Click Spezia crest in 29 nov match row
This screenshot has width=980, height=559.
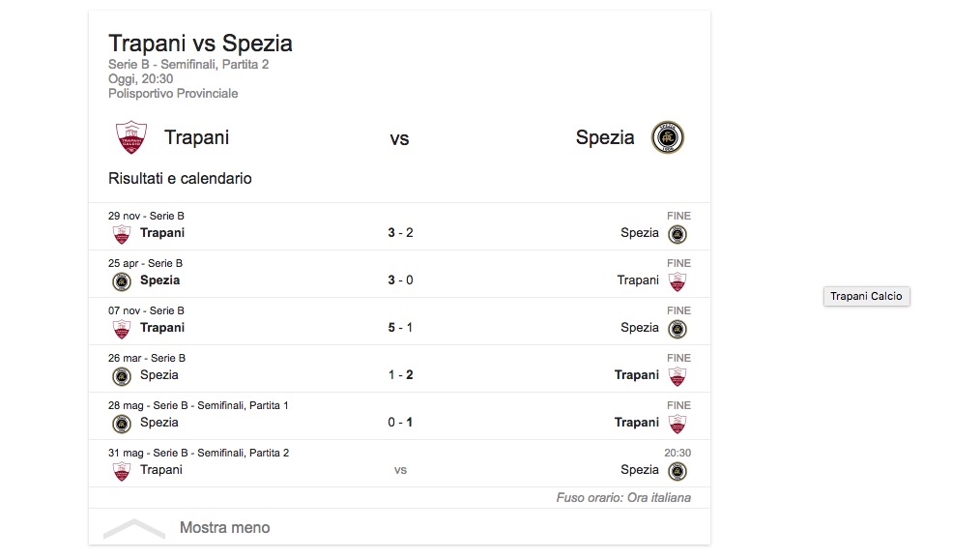[x=677, y=234]
